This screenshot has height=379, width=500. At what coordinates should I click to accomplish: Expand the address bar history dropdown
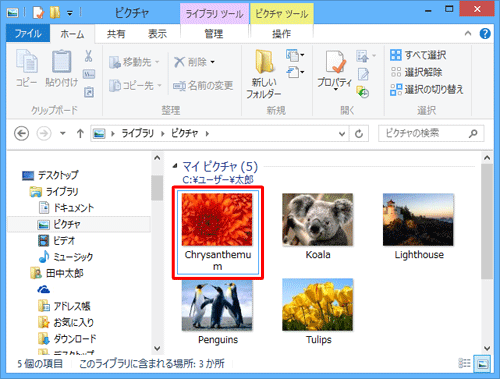342,134
